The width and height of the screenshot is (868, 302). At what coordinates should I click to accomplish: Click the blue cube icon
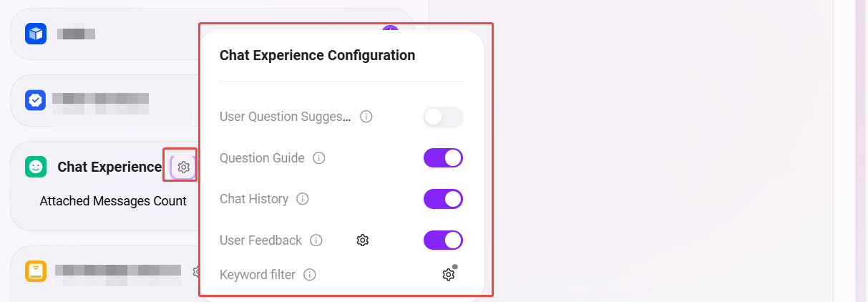[x=36, y=34]
